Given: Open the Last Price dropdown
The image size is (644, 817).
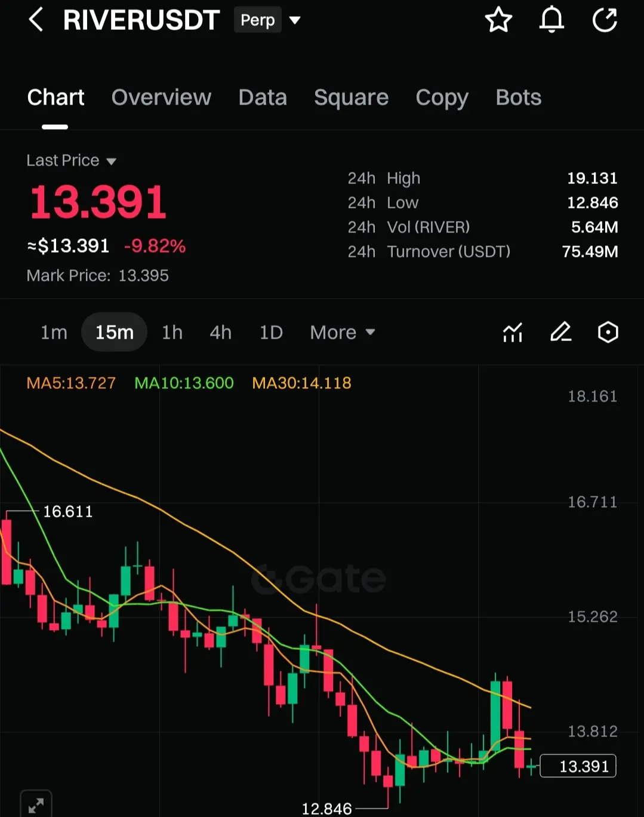Looking at the screenshot, I should (71, 161).
